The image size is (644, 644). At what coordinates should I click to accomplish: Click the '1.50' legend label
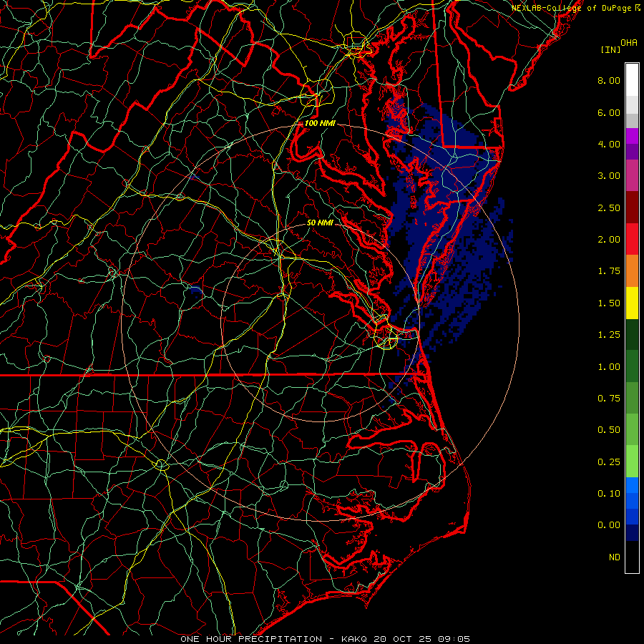[609, 303]
